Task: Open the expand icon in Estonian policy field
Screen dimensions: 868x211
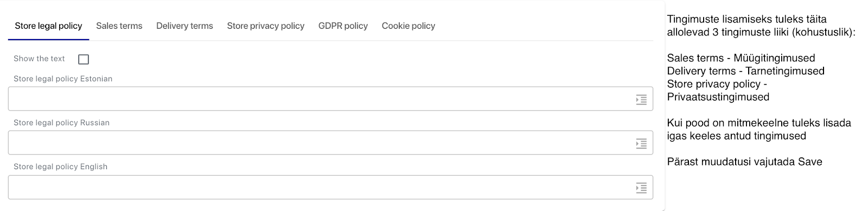Action: tap(641, 100)
